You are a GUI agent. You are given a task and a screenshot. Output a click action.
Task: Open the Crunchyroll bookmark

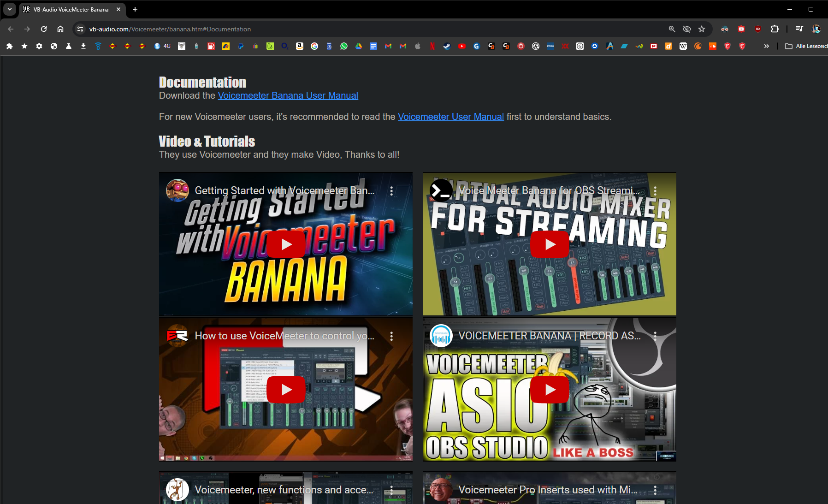click(698, 46)
